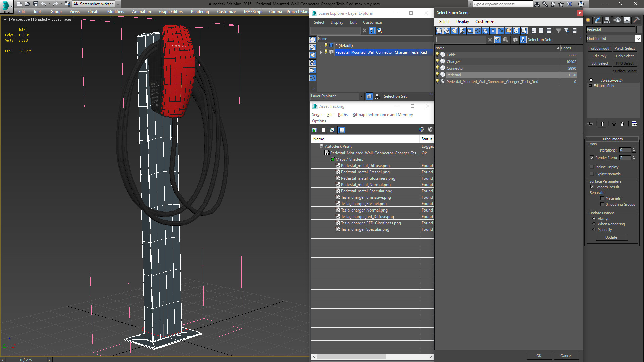
Task: Click Refresh icon in Asset Tracking toolbar
Action: [314, 130]
